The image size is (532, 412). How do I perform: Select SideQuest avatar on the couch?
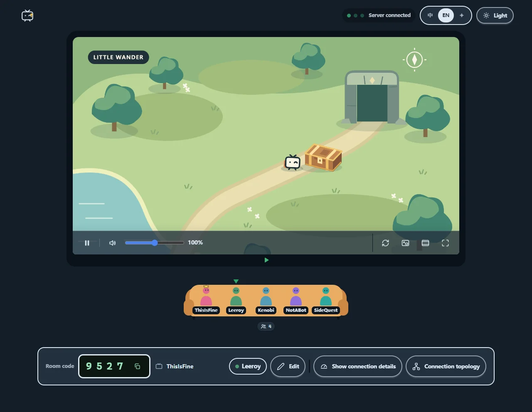coord(326,300)
